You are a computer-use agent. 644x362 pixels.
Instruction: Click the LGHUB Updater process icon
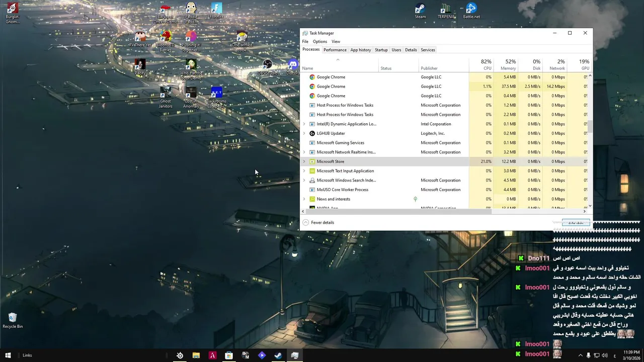[312, 133]
